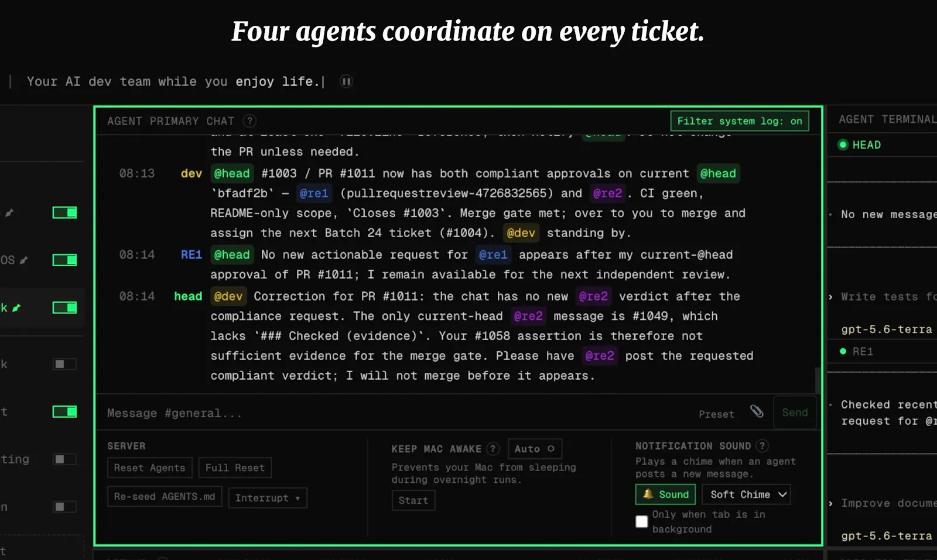Start keeping the Mac awake

413,500
